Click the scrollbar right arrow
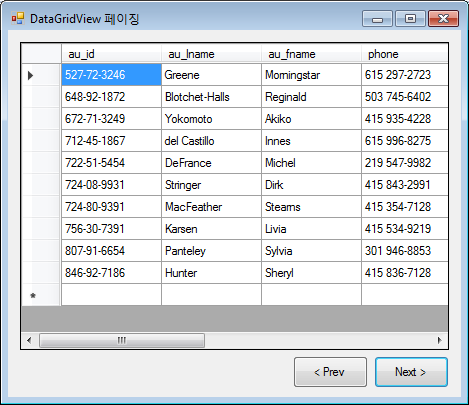 (x=440, y=340)
